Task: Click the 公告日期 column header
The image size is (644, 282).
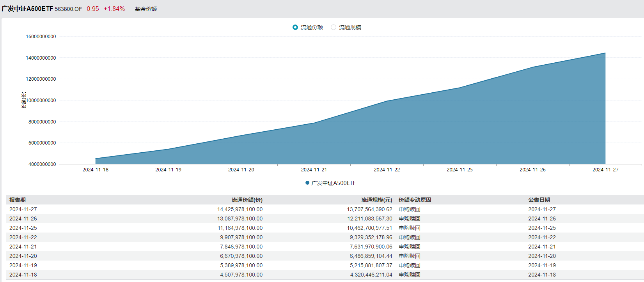Action: [539, 200]
